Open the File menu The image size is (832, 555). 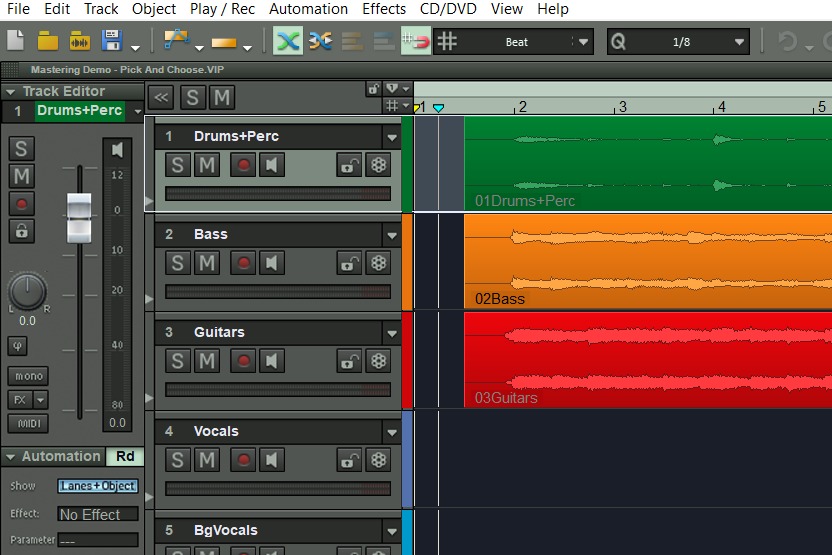[x=18, y=9]
